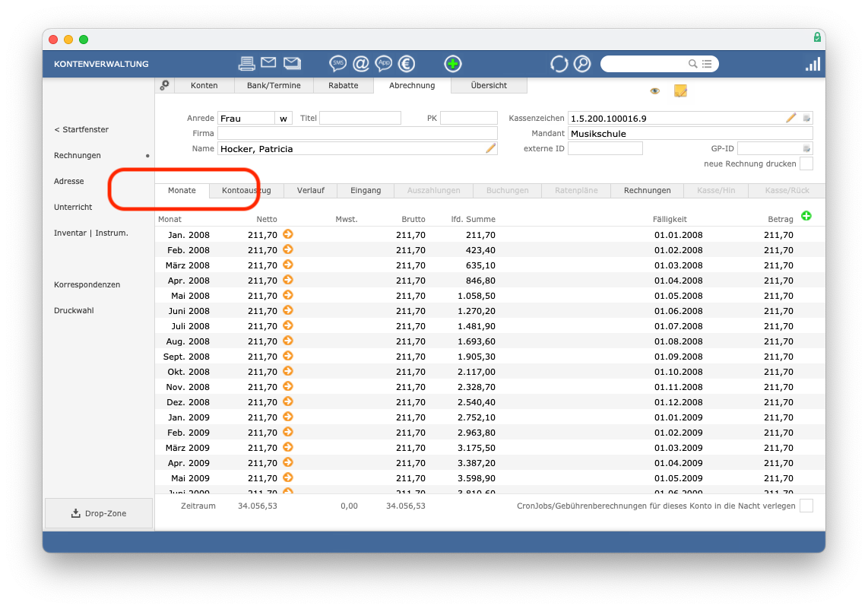Click the magnifier search icon in the toolbar
The width and height of the screenshot is (868, 609).
coord(582,64)
